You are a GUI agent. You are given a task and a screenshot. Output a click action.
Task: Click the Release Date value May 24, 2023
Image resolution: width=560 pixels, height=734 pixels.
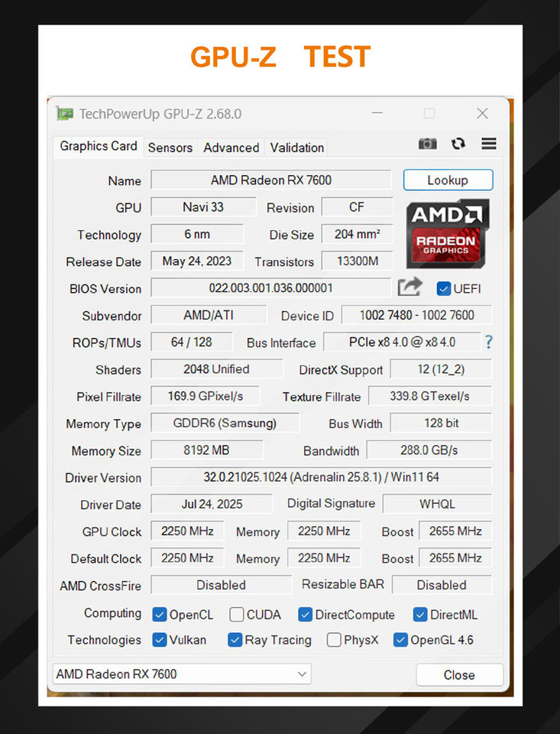tap(197, 261)
